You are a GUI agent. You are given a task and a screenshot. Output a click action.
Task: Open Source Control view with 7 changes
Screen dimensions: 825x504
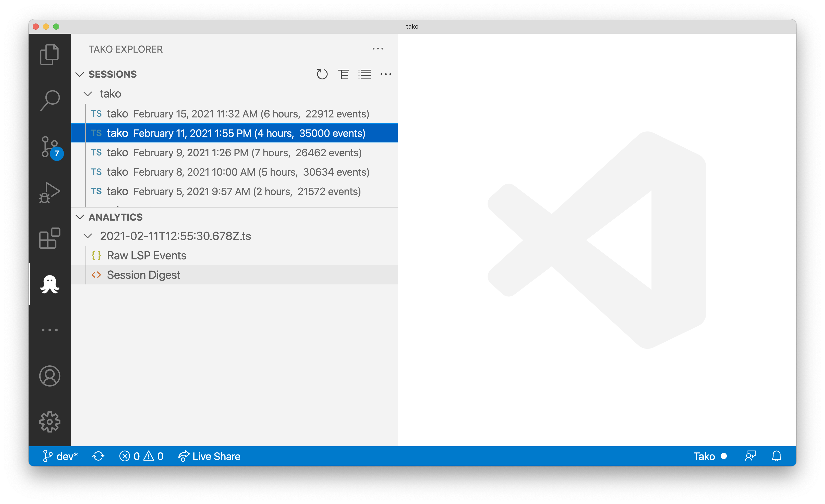point(50,147)
